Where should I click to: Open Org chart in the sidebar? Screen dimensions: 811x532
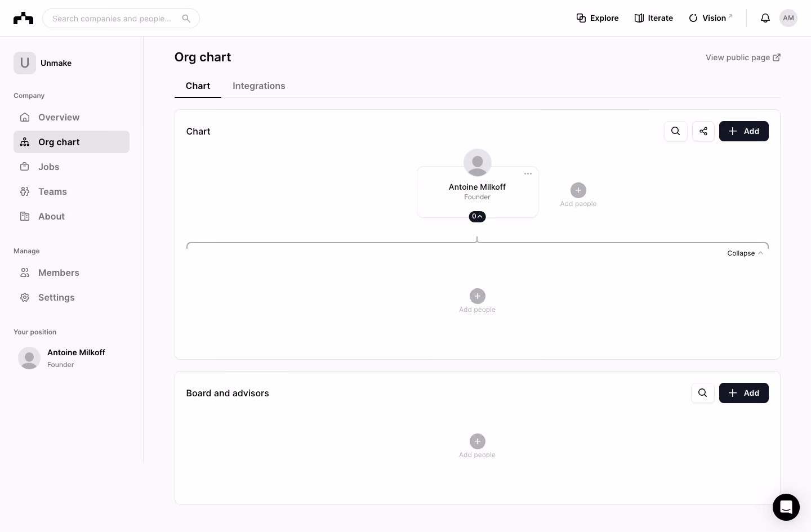click(72, 142)
